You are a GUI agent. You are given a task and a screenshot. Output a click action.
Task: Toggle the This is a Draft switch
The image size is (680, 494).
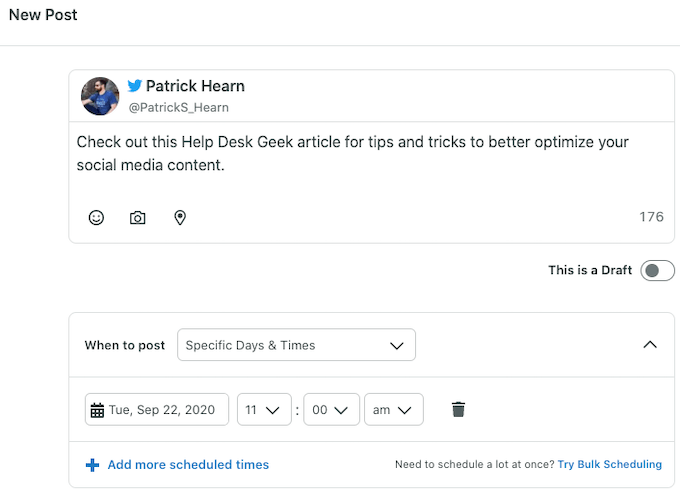(657, 270)
